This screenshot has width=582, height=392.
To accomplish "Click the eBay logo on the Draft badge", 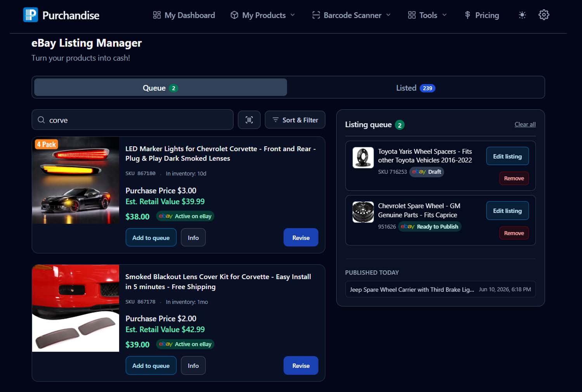I will pos(419,172).
